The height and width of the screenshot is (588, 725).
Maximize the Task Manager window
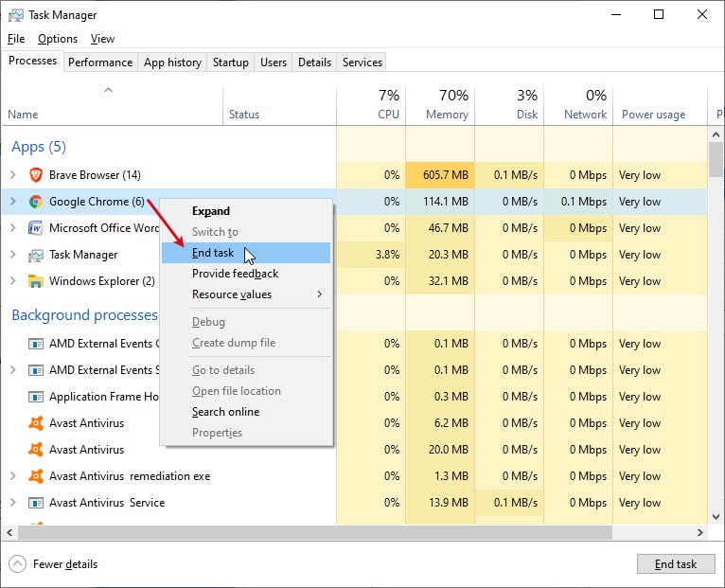[x=659, y=14]
